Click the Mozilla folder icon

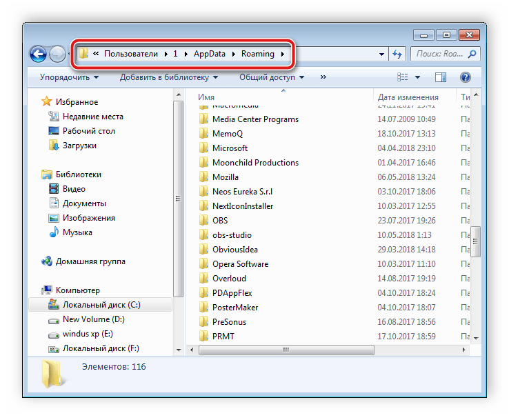click(x=203, y=177)
